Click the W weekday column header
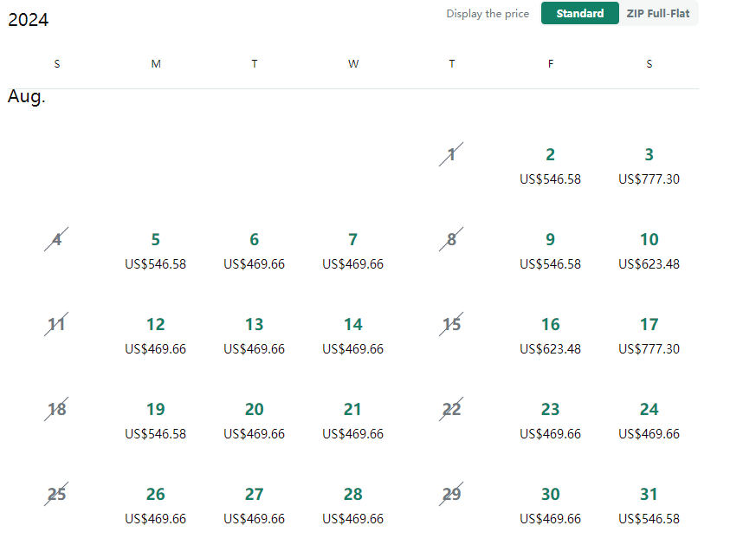 (x=353, y=63)
